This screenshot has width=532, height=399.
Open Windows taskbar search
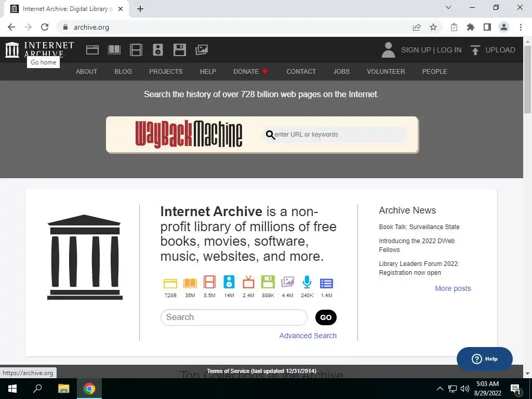click(x=37, y=389)
